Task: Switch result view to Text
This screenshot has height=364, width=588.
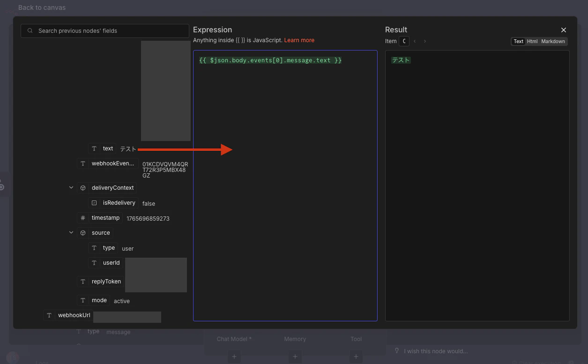Action: click(x=518, y=41)
